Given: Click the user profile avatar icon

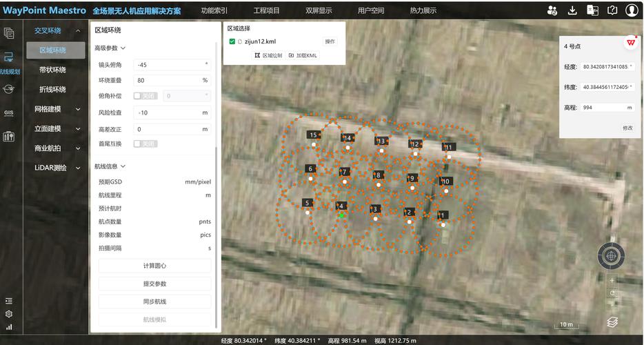Looking at the screenshot, I should click(x=632, y=10).
